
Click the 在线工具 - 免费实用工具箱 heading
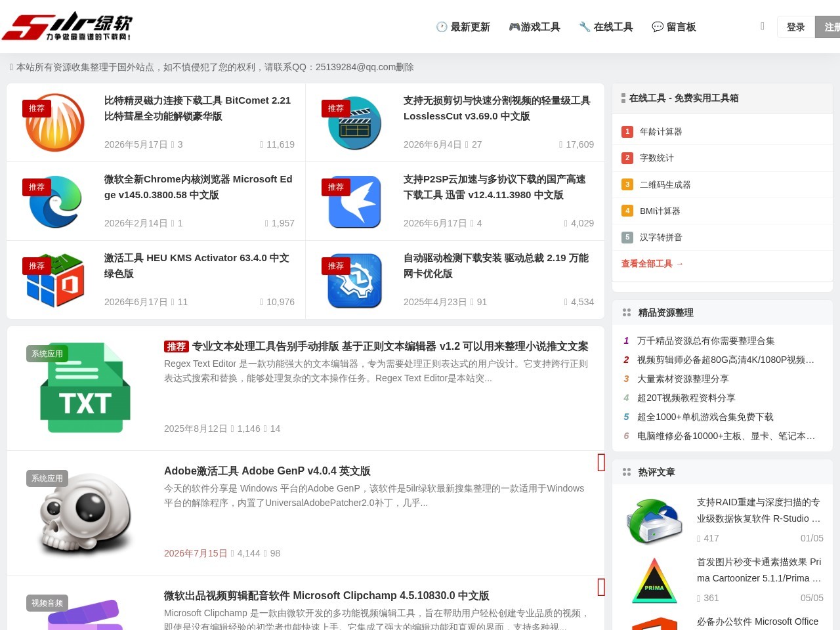pos(684,98)
